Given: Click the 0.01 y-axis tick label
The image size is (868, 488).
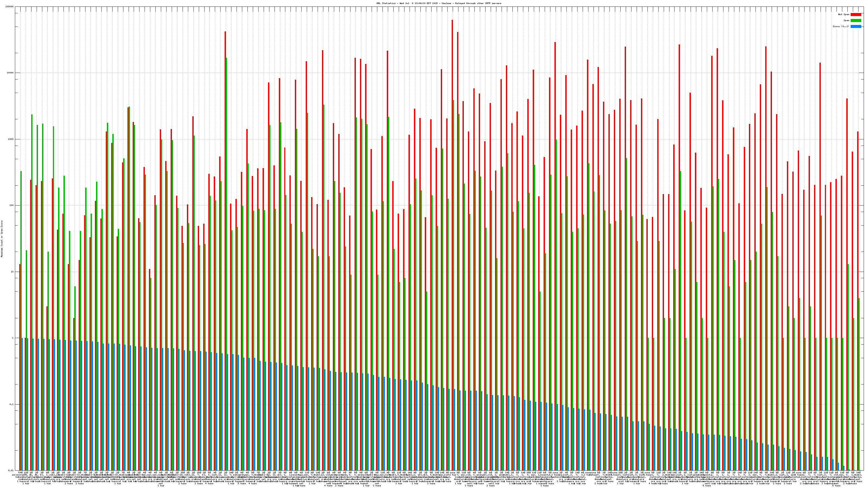Looking at the screenshot, I should pyautogui.click(x=11, y=470).
